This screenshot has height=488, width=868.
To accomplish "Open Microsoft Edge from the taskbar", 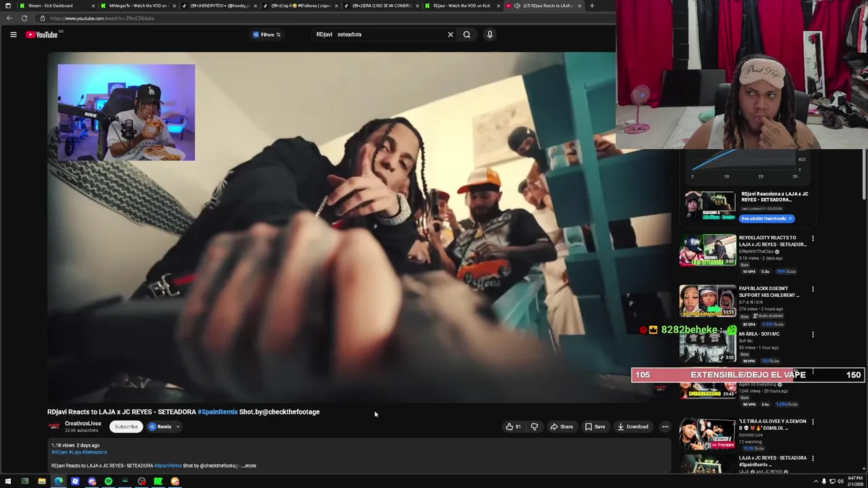I will coord(58,481).
